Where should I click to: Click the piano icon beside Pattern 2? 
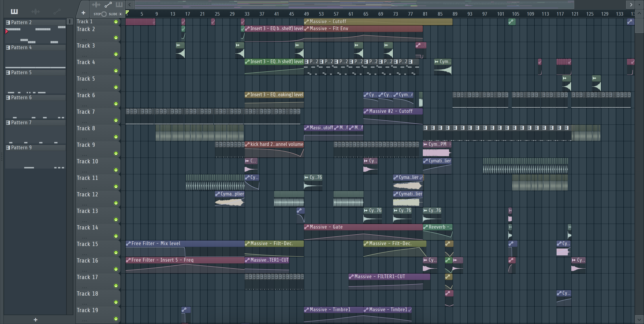click(x=8, y=23)
